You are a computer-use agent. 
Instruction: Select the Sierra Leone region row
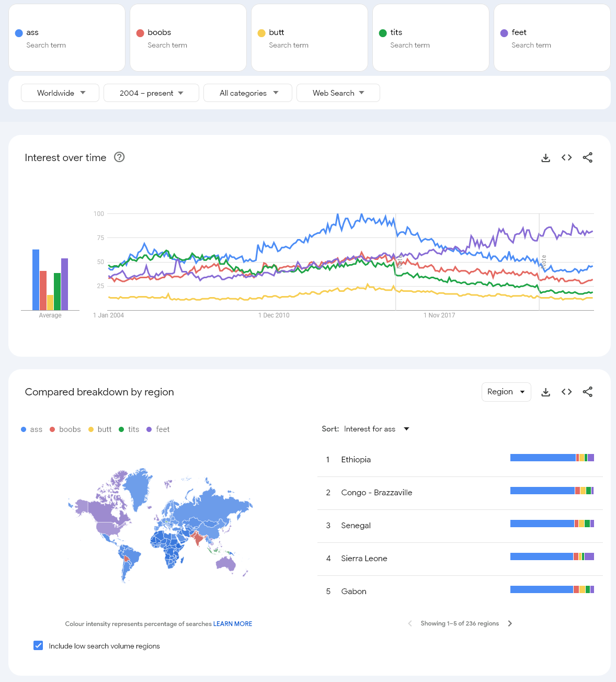460,559
